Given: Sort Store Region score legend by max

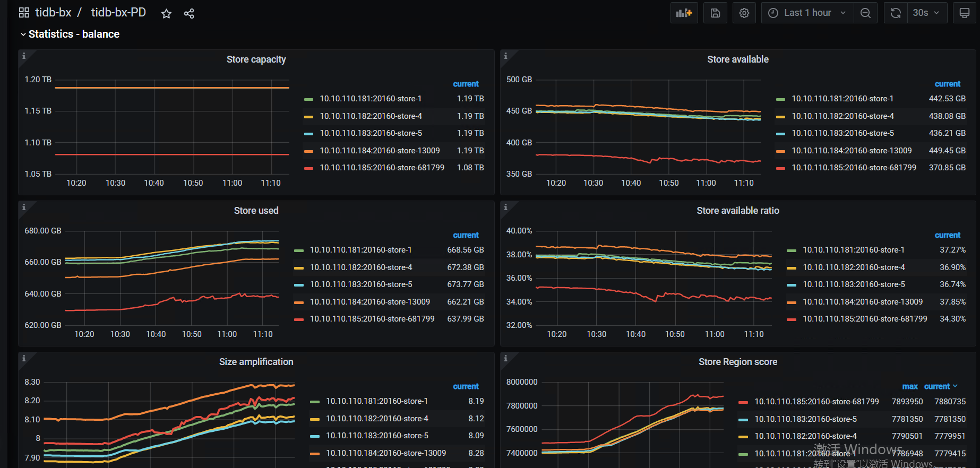Looking at the screenshot, I should point(909,386).
